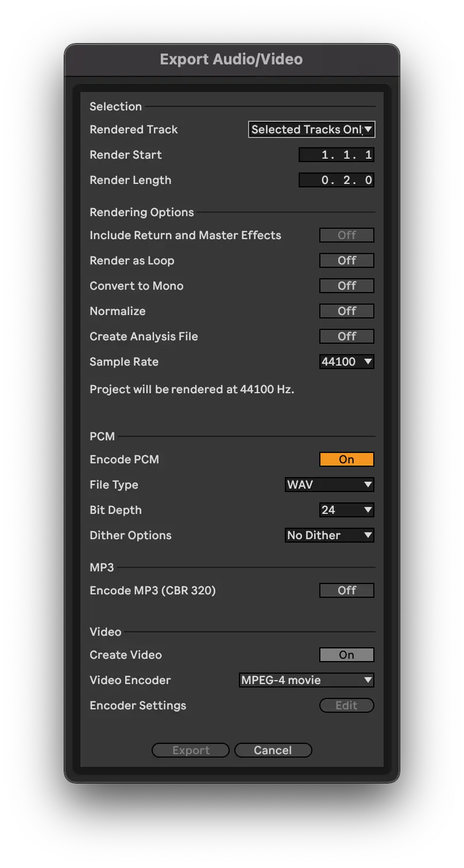
Task: Click the Export Audio/Video title bar
Action: (231, 59)
